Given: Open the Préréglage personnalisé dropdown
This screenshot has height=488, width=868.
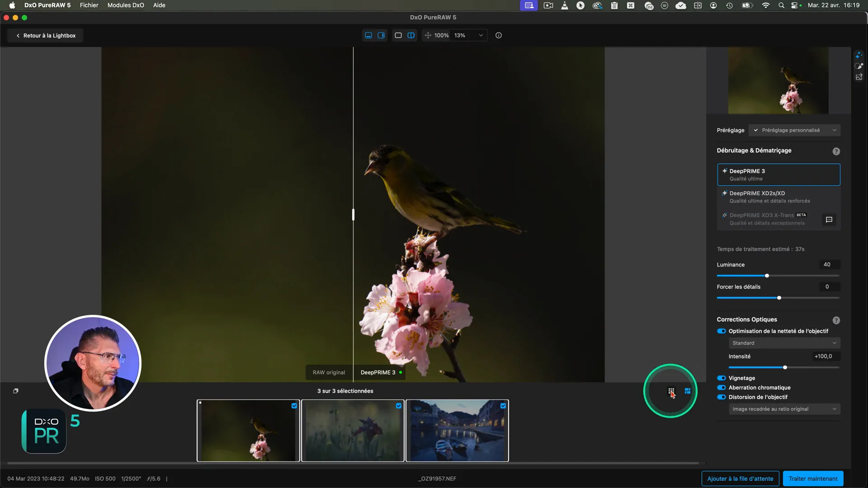Looking at the screenshot, I should click(794, 130).
